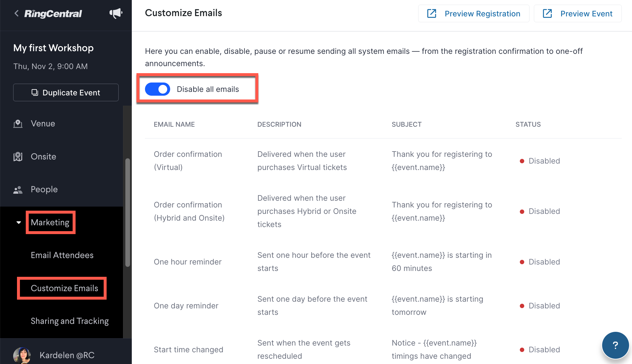Click the Venue map pin icon
The height and width of the screenshot is (364, 632).
18,124
